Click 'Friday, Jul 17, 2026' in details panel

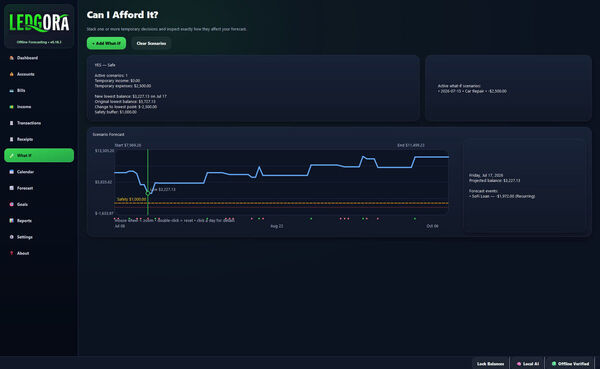[486, 175]
